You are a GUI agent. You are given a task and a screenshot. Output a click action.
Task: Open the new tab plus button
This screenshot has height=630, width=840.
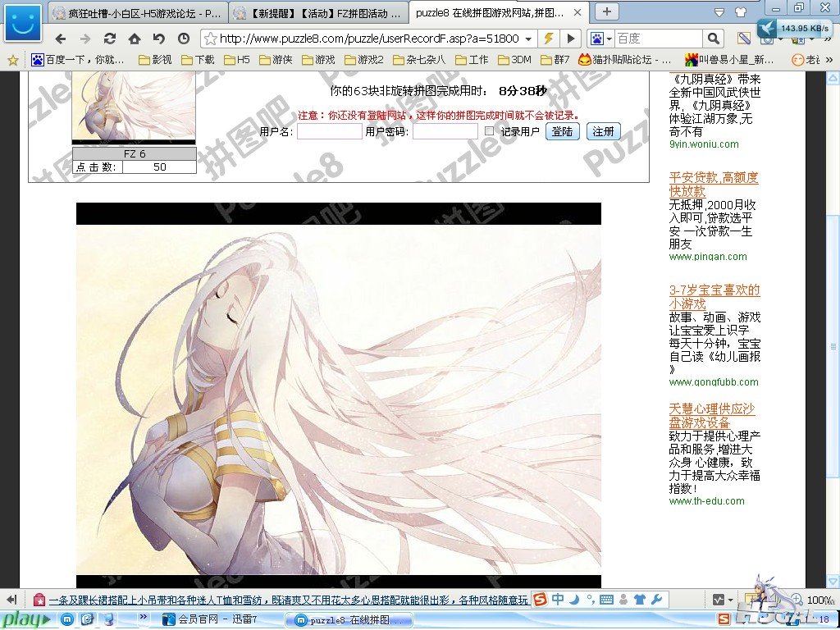606,11
